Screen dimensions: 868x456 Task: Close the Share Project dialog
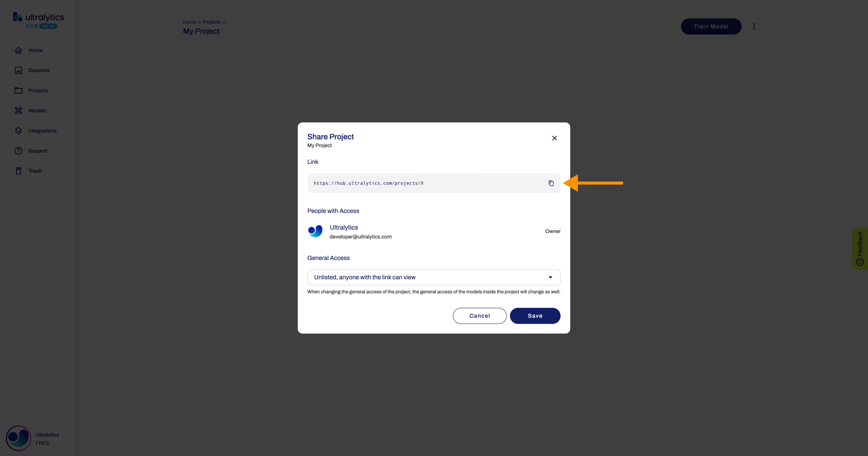tap(554, 138)
